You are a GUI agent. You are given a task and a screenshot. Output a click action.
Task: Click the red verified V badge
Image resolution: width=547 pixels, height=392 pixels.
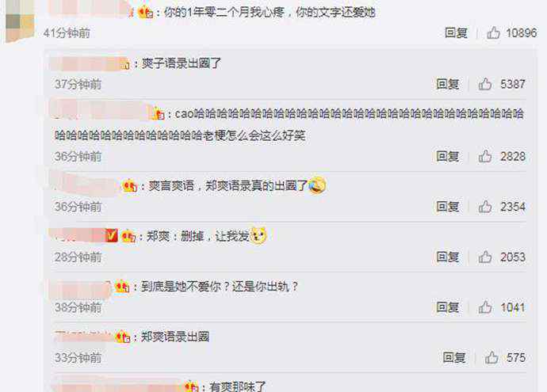tap(112, 236)
